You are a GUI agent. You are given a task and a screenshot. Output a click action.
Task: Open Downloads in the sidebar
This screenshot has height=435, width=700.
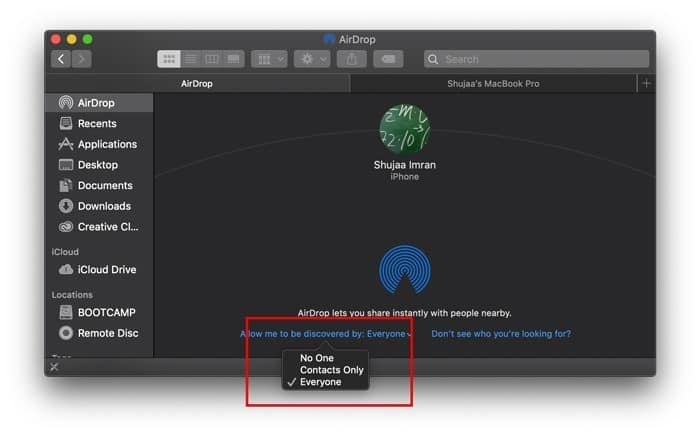pyautogui.click(x=99, y=206)
